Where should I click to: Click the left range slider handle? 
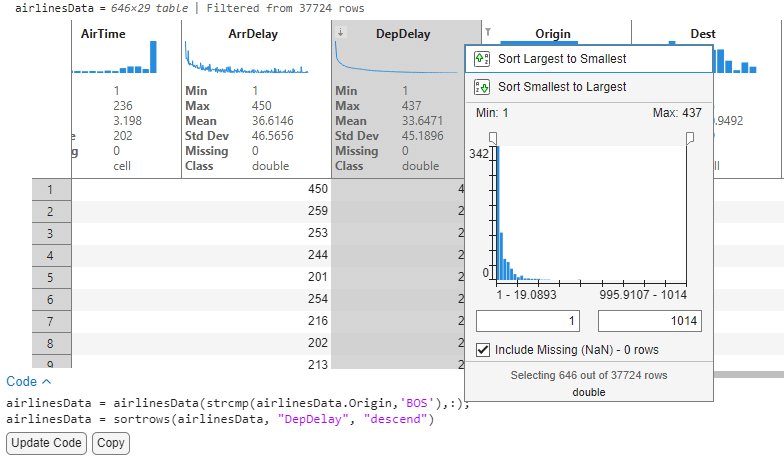(492, 138)
